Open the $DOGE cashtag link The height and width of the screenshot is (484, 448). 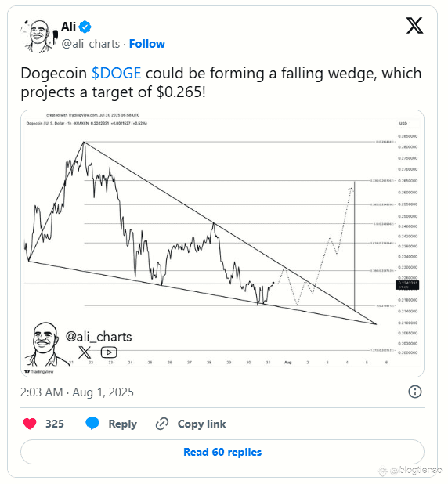117,74
